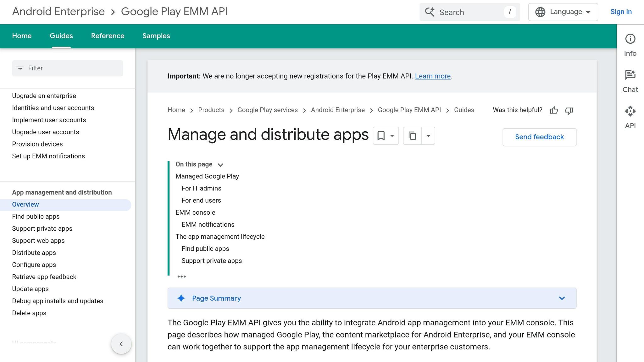The height and width of the screenshot is (362, 644).
Task: Click the thumbs down not helpful icon
Action: [569, 111]
